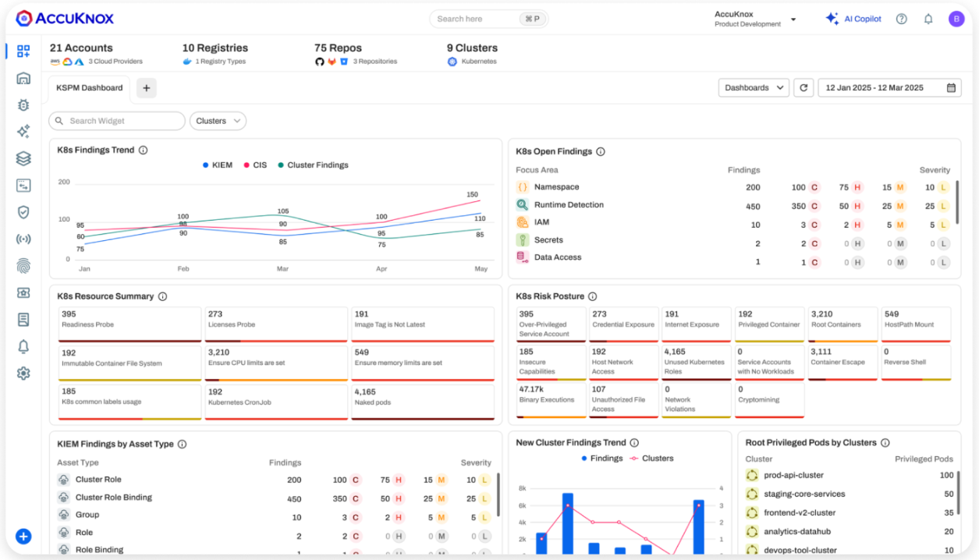
Task: Open the bug issues icon in sidebar
Action: [x=23, y=105]
